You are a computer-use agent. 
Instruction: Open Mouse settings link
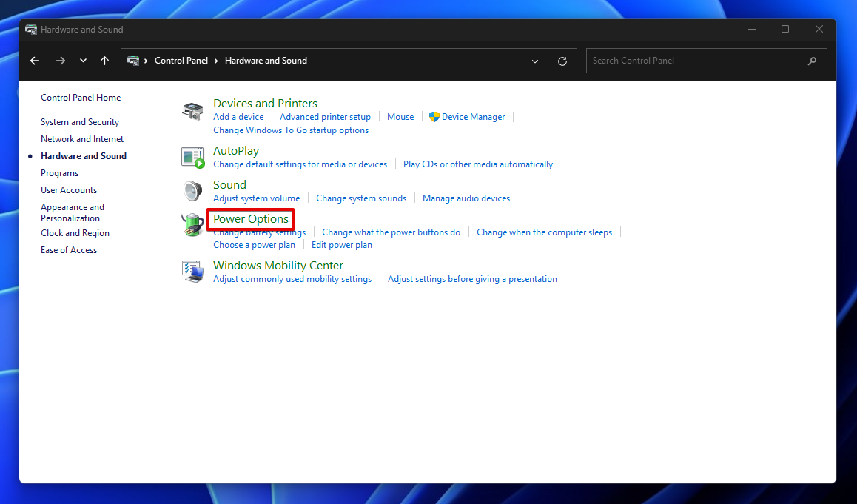pyautogui.click(x=400, y=117)
